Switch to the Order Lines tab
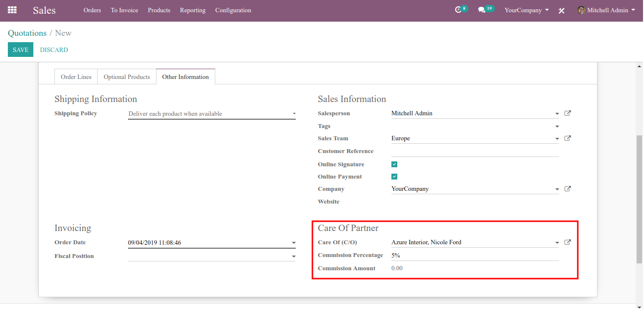 coord(76,77)
